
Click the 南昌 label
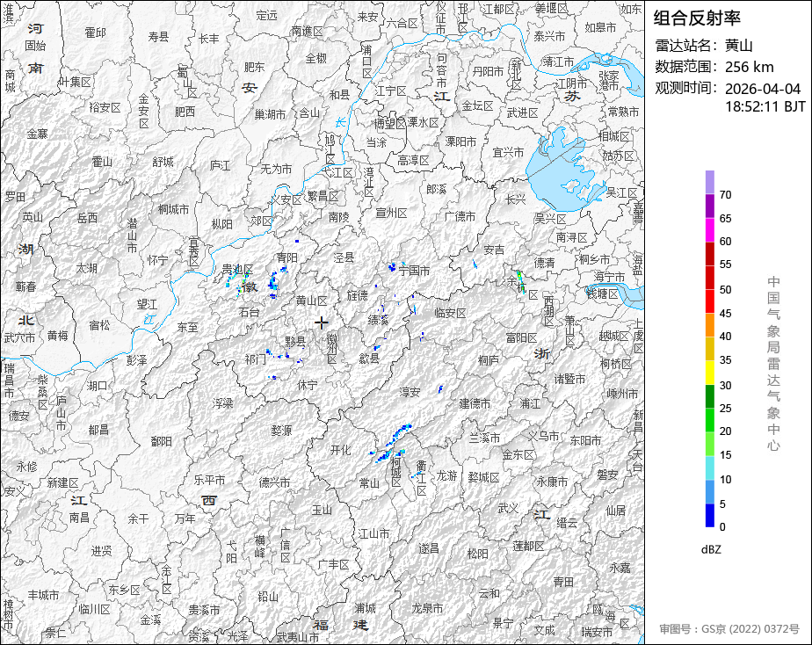(79, 517)
